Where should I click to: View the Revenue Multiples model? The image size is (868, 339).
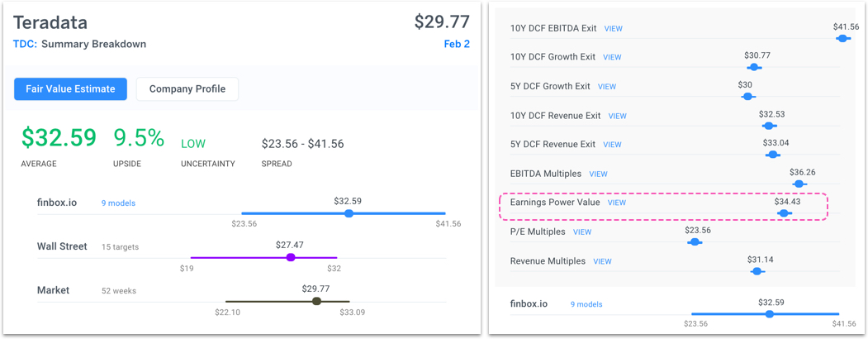click(602, 261)
